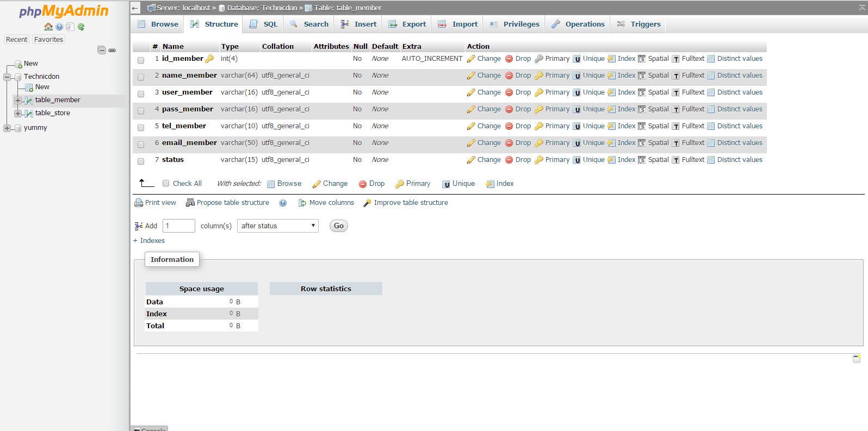868x431 pixels.
Task: Open the Browse tab
Action: point(158,24)
